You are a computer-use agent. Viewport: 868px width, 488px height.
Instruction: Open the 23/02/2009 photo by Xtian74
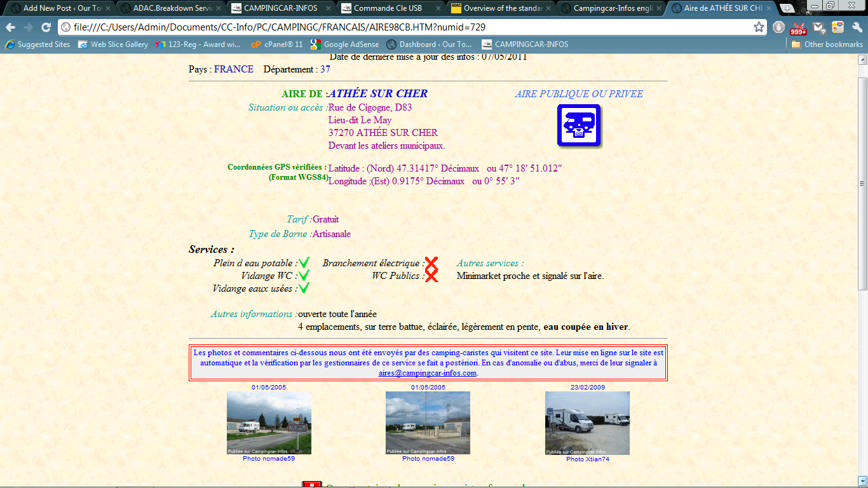tap(587, 423)
